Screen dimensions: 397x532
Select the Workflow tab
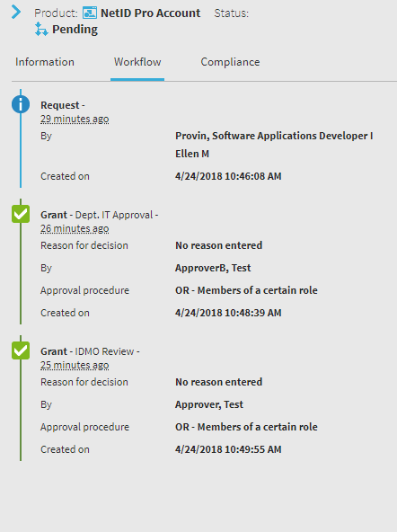click(x=137, y=62)
